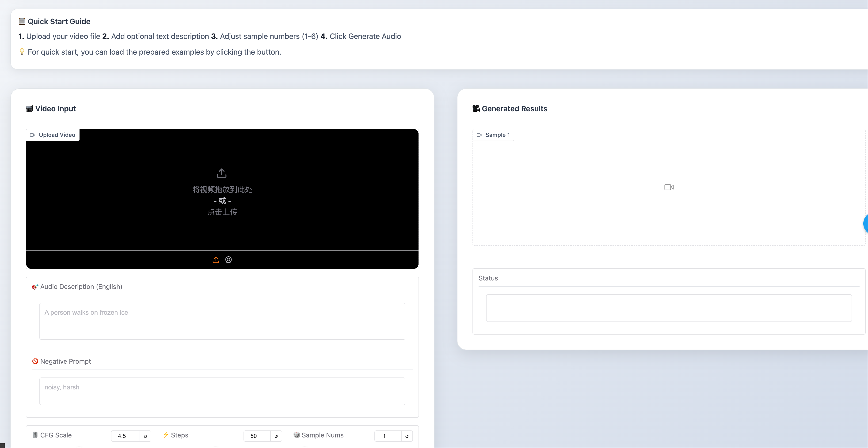Click the clapperboard icon next to Generated Results
868x448 pixels.
[476, 108]
